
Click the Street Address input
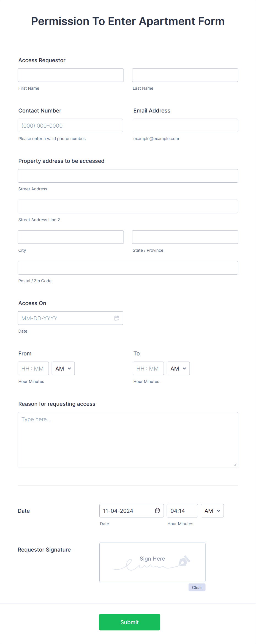tap(128, 176)
